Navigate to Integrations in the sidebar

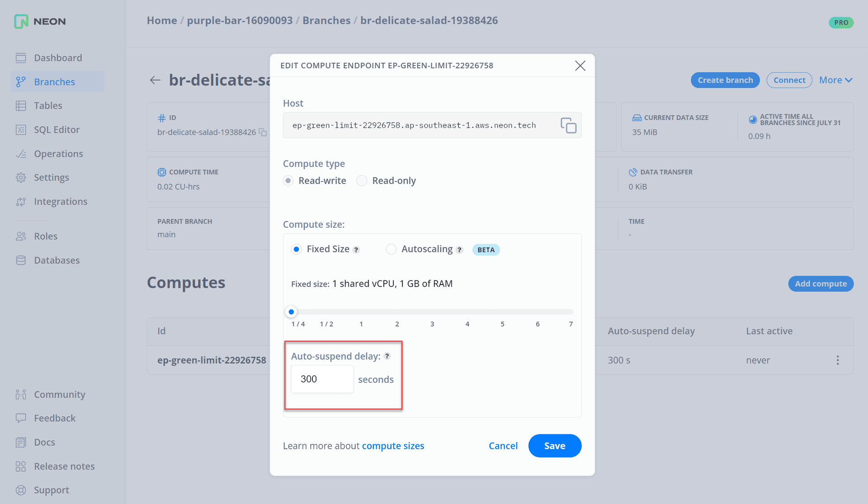(61, 202)
